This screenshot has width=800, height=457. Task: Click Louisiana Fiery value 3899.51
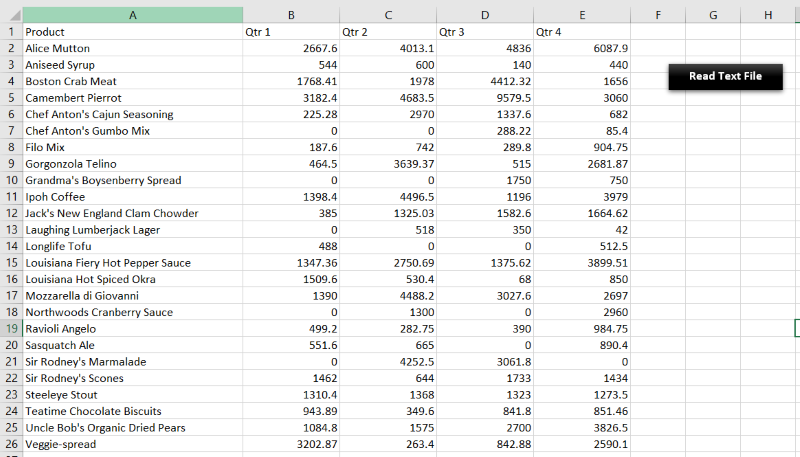[582, 263]
